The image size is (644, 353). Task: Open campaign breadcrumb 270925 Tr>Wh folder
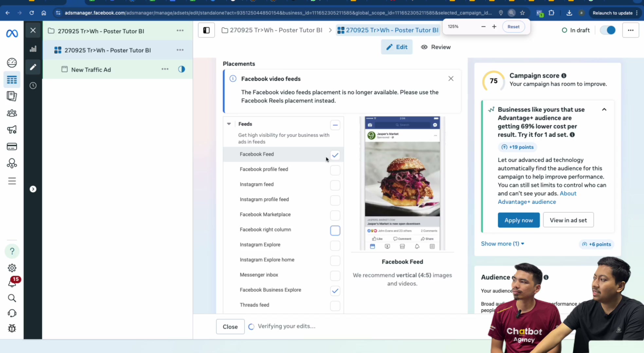[272, 30]
